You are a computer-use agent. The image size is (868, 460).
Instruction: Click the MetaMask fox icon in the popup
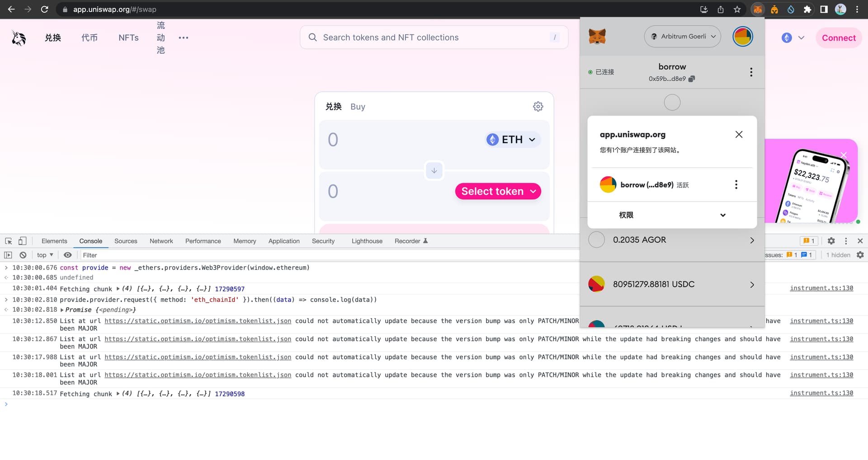point(597,36)
